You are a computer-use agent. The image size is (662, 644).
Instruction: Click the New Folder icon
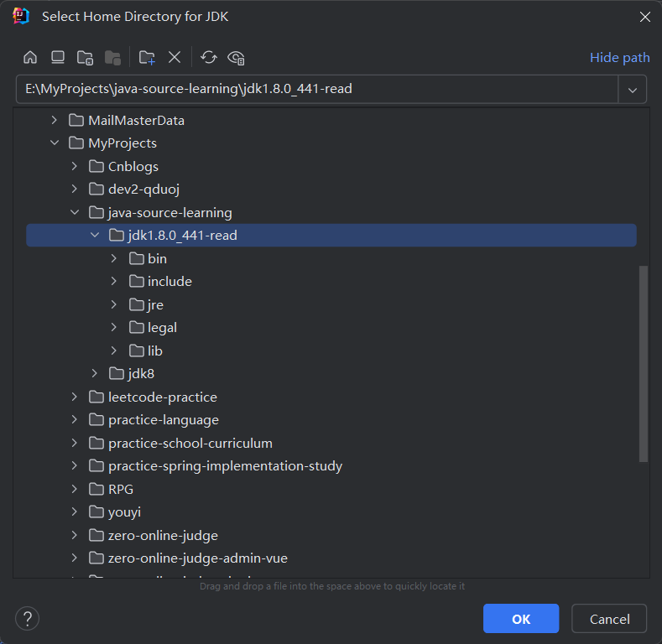(x=147, y=57)
